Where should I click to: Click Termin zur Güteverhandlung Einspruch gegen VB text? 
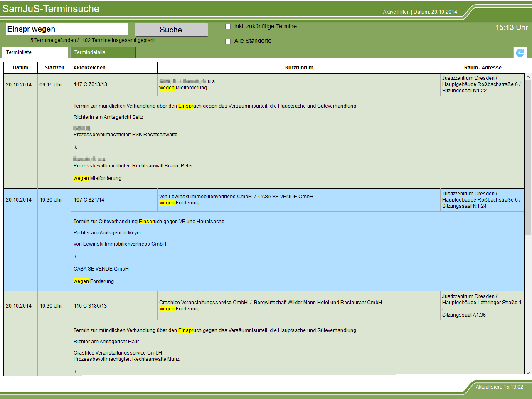(149, 222)
